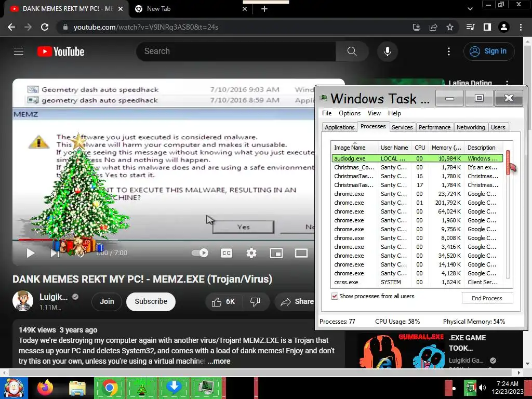Switch to Applications tab in Task Manager
532x399 pixels.
[x=340, y=127]
